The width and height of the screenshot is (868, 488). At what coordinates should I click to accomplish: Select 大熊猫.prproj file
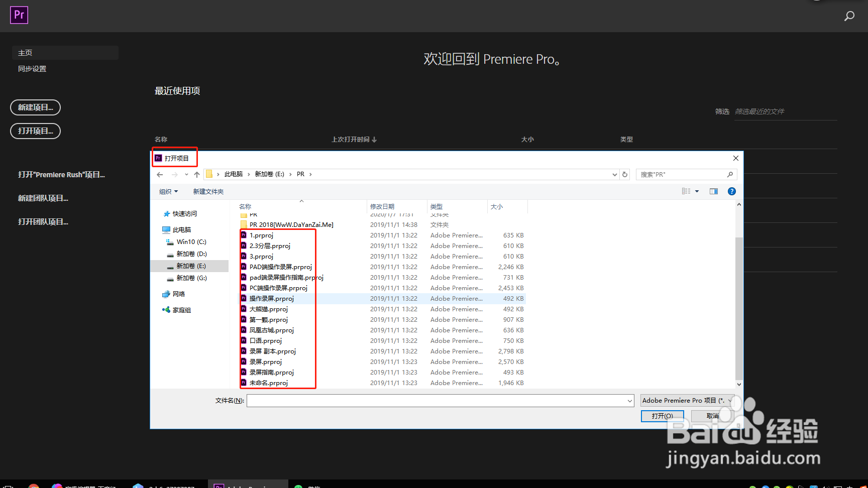269,309
